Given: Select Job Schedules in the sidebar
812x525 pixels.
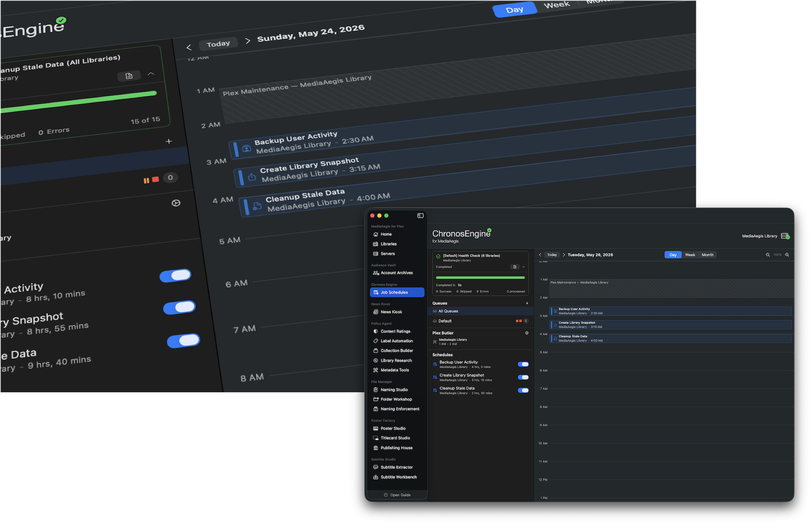Looking at the screenshot, I should pyautogui.click(x=397, y=292).
